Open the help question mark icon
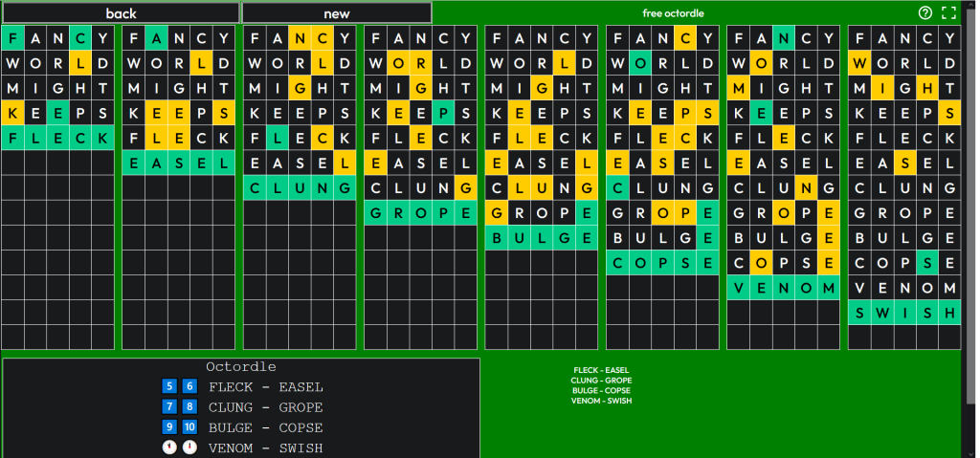The width and height of the screenshot is (980, 458). tap(924, 12)
